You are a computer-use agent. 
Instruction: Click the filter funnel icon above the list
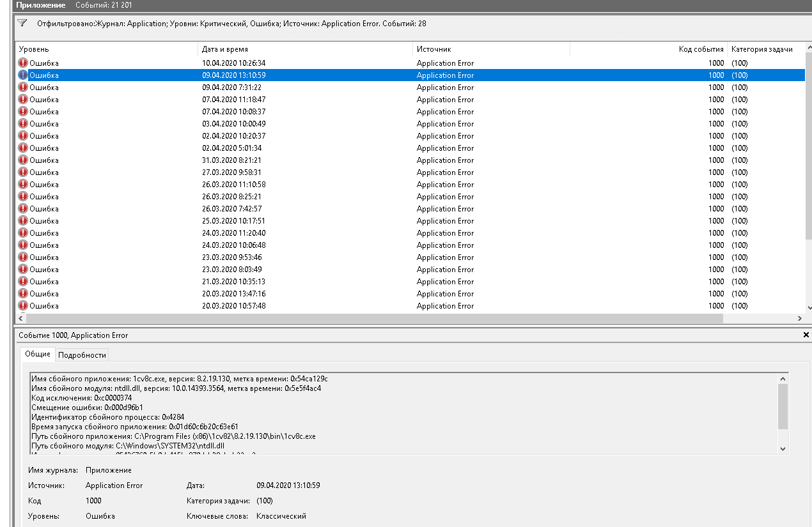point(22,23)
